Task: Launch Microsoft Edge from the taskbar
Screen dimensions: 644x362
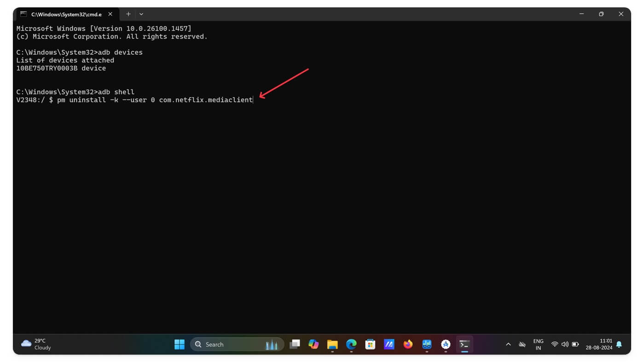Action: [351, 344]
